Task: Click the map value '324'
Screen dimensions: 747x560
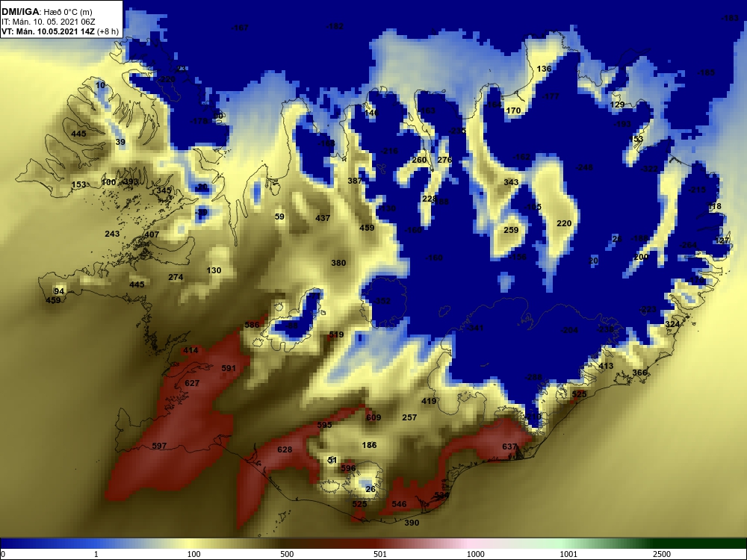Action: (x=672, y=324)
